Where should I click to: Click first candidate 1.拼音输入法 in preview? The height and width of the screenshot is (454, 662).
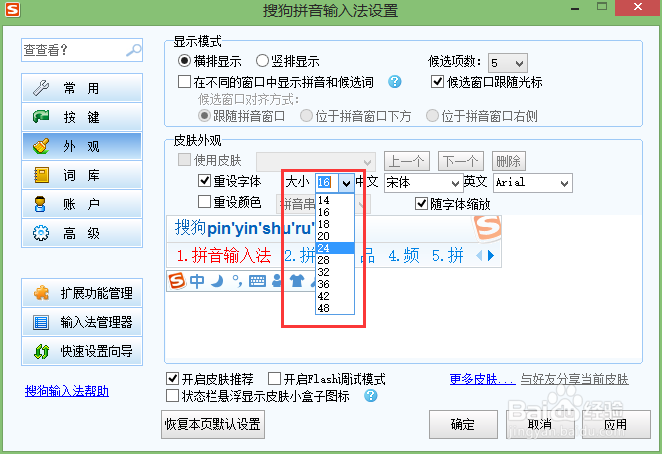tap(224, 256)
